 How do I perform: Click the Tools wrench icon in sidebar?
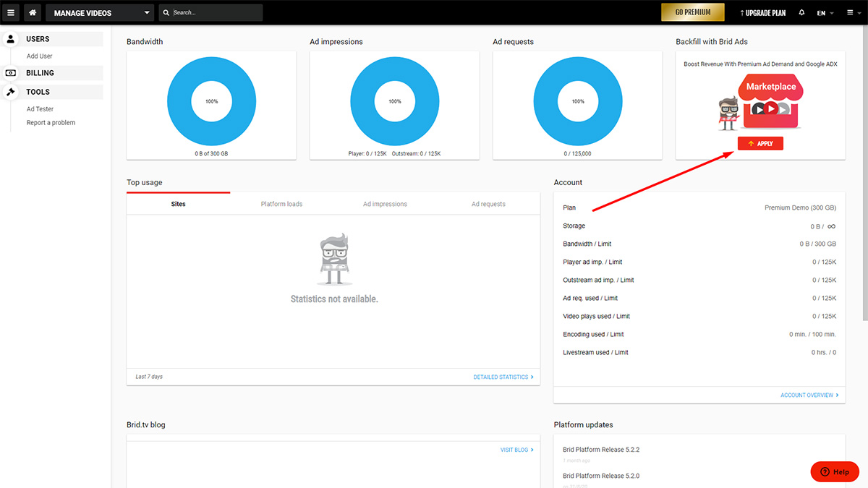coord(11,92)
